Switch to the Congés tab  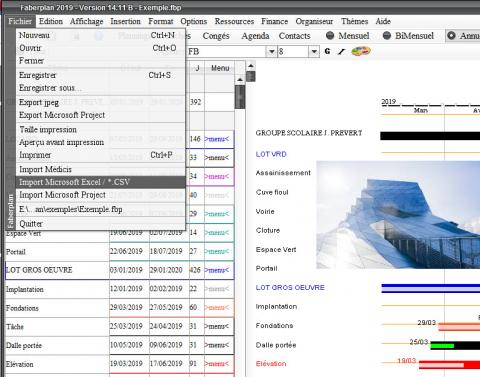216,36
